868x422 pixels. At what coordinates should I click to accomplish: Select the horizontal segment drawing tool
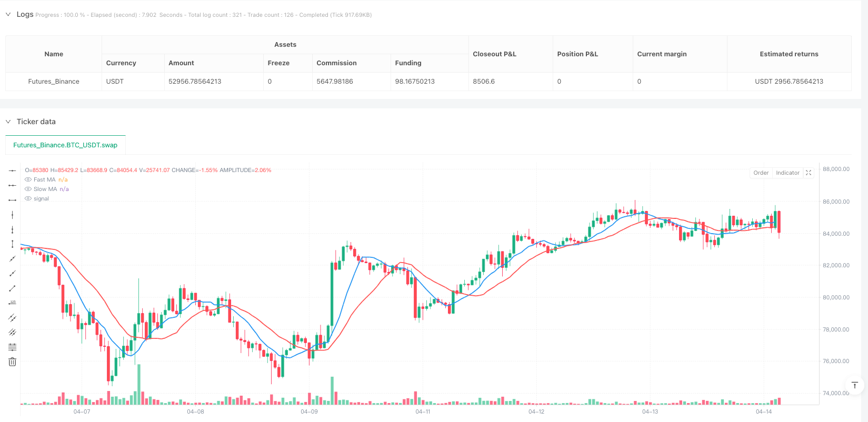(x=12, y=200)
